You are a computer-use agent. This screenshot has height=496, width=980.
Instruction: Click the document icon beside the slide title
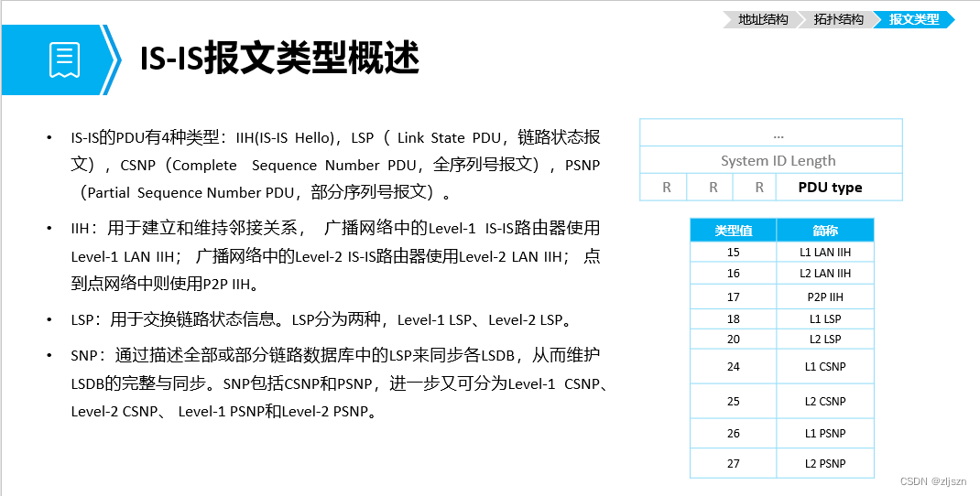(x=64, y=60)
